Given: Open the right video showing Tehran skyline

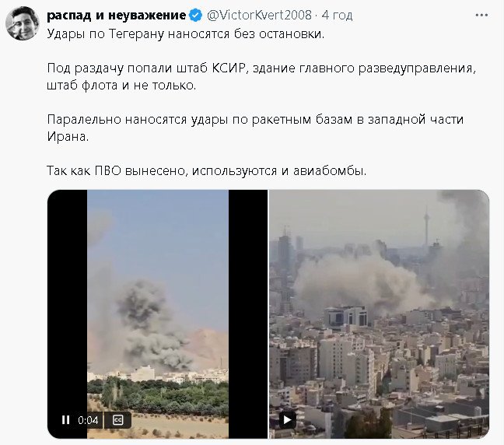Looking at the screenshot, I should 379,314.
